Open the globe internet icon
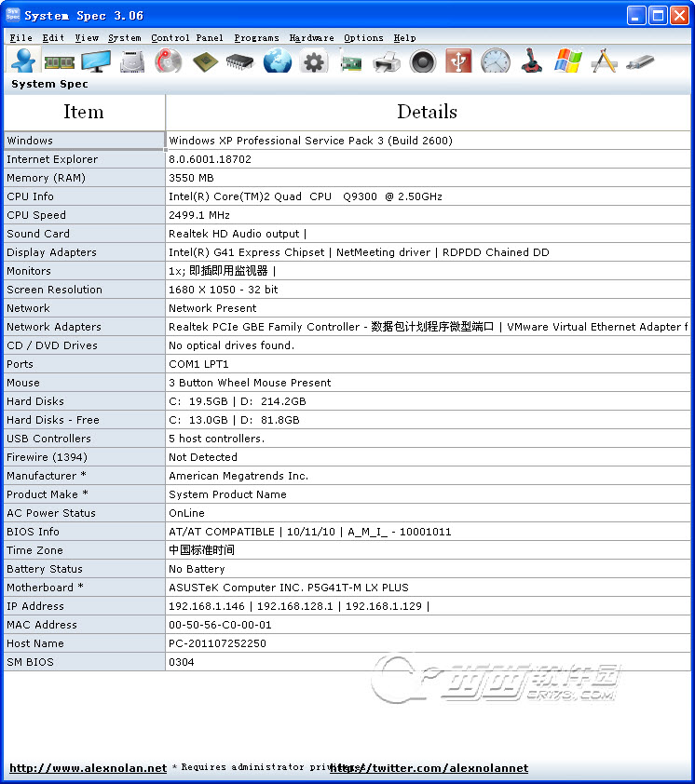The image size is (695, 784). tap(278, 61)
